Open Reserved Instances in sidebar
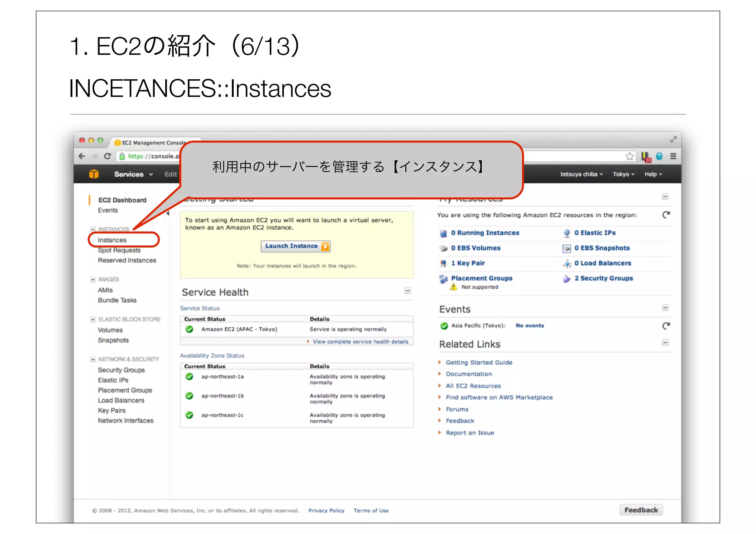 [127, 261]
